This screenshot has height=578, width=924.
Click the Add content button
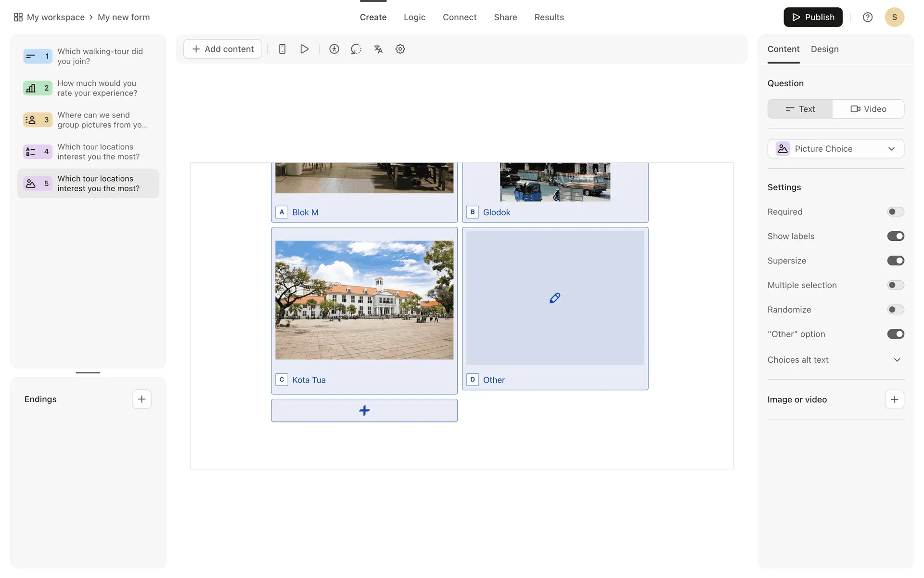[x=223, y=49]
